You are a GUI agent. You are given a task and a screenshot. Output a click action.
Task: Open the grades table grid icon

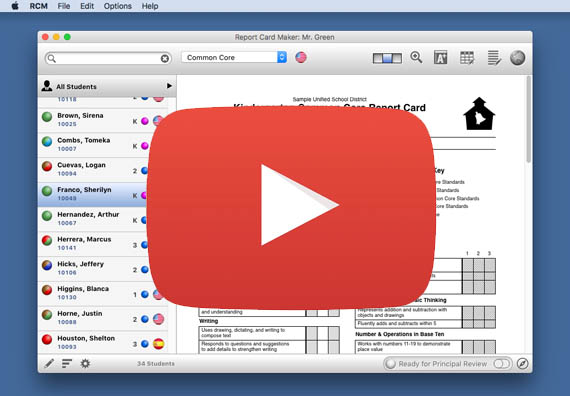[467, 57]
